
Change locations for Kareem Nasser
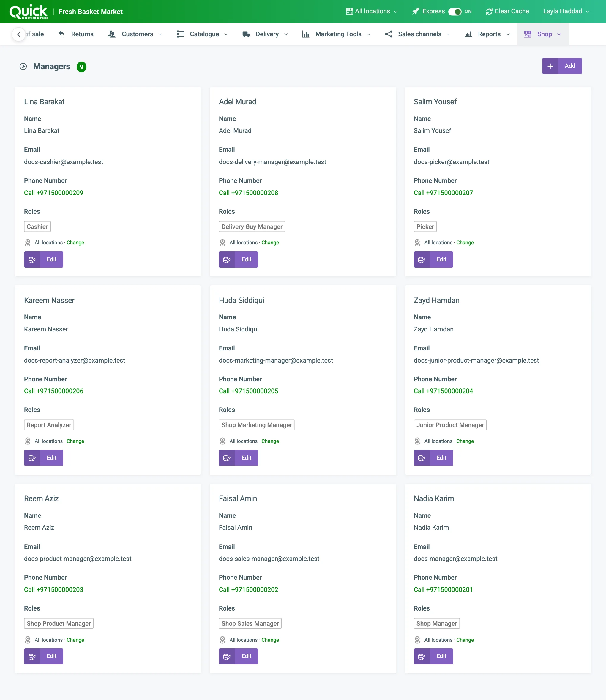75,441
